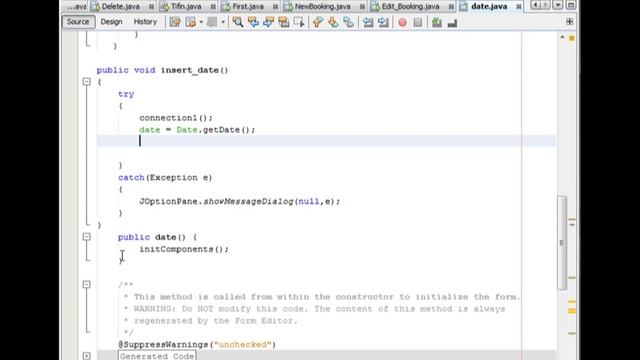640x360 pixels.
Task: Open the NewBooking.java tab
Action: (x=322, y=7)
